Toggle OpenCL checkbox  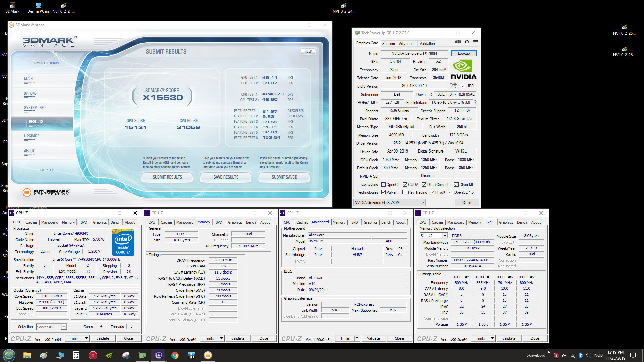[x=384, y=185]
